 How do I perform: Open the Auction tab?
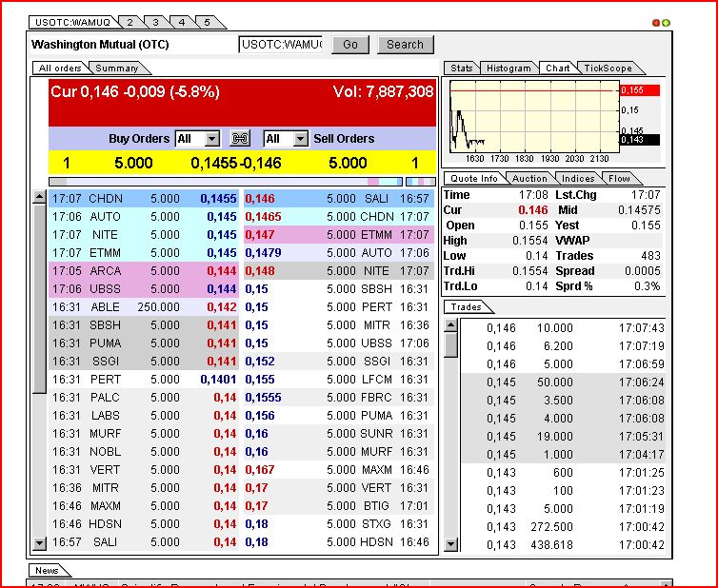[529, 179]
